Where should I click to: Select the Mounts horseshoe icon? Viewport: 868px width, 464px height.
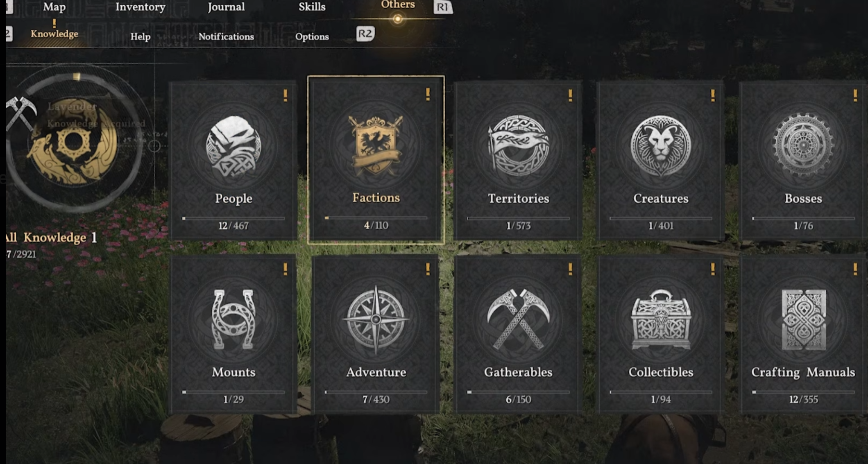coord(233,319)
